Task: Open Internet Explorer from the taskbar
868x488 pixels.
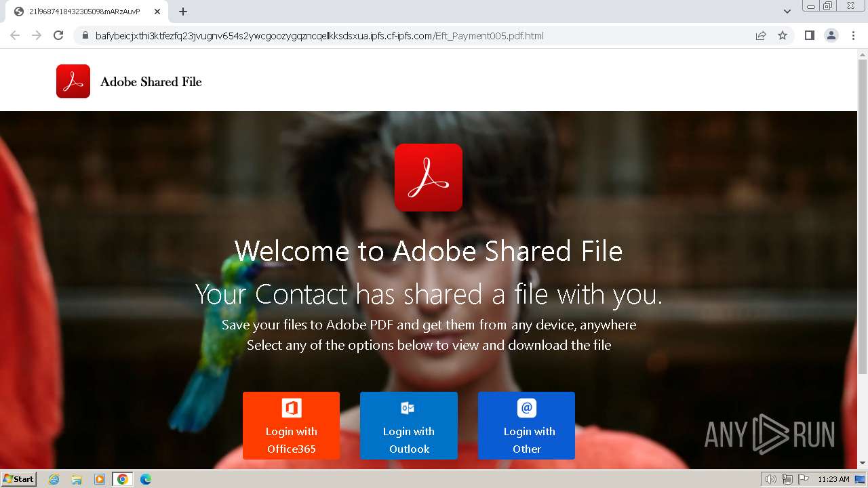Action: (54, 479)
